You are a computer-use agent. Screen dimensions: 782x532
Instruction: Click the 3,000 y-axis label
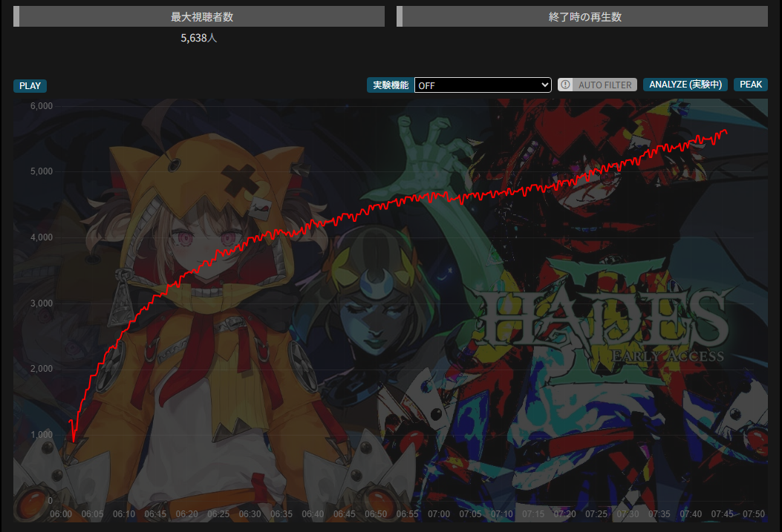point(42,303)
